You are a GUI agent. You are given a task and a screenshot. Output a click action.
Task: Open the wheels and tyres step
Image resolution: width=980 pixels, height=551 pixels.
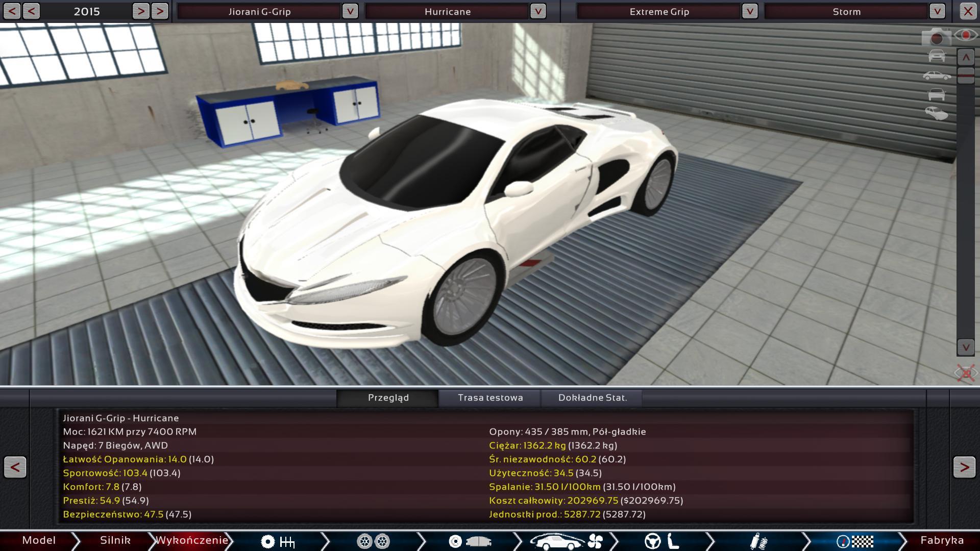pos(374,541)
